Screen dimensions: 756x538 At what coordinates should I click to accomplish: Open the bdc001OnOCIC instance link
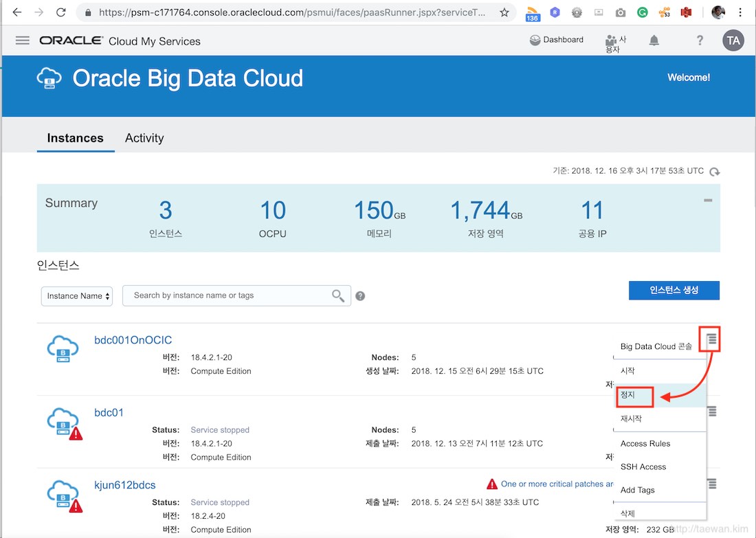point(133,340)
